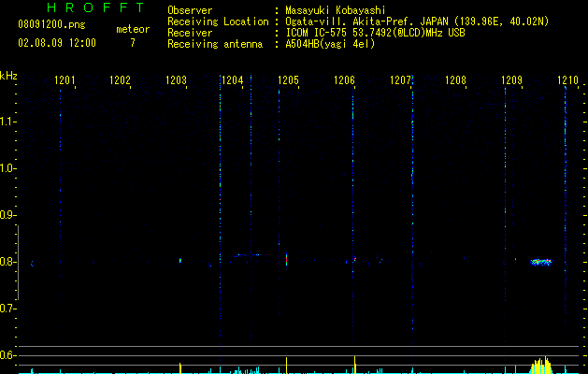This screenshot has height=374, width=588.
Task: Click the gray frequency range bar near 0.8
Action: pyautogui.click(x=18, y=263)
